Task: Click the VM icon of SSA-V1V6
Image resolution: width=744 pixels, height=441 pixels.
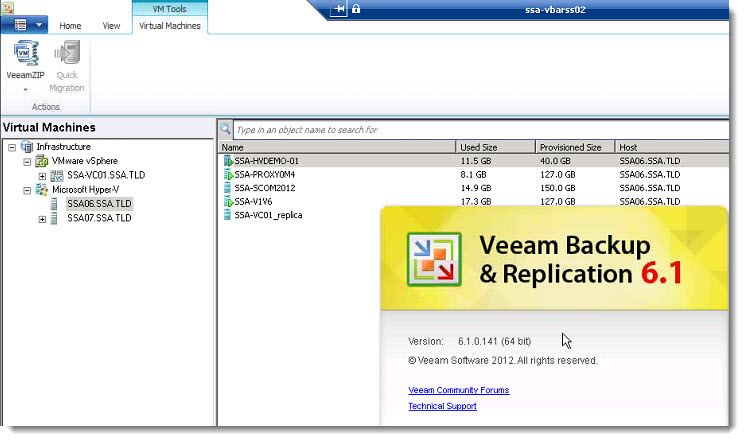Action: pos(228,202)
